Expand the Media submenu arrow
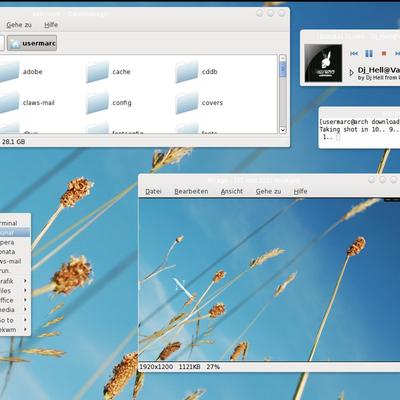 pos(25,310)
